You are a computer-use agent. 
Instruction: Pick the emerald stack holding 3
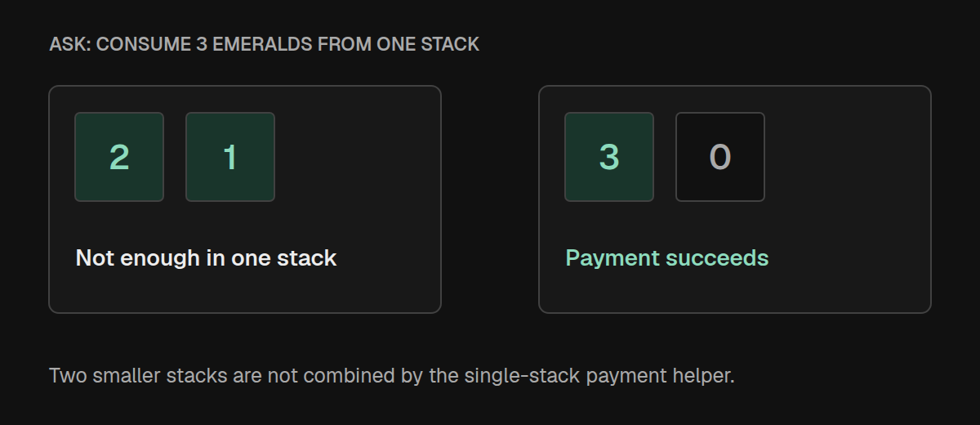point(609,157)
